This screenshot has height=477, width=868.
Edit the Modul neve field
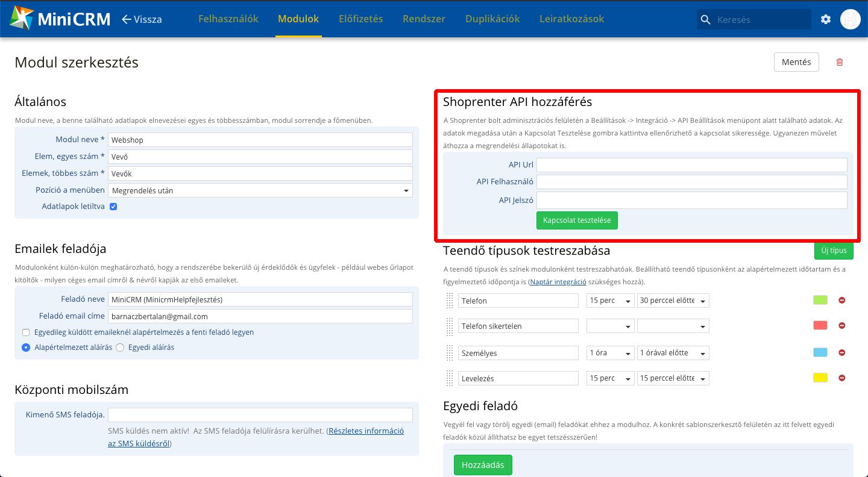pyautogui.click(x=260, y=140)
